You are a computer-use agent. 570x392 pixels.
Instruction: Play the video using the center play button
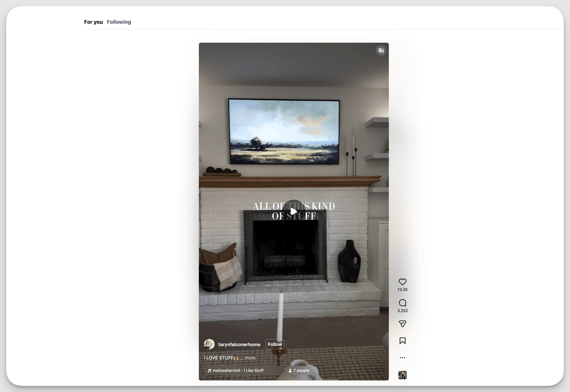pos(294,211)
